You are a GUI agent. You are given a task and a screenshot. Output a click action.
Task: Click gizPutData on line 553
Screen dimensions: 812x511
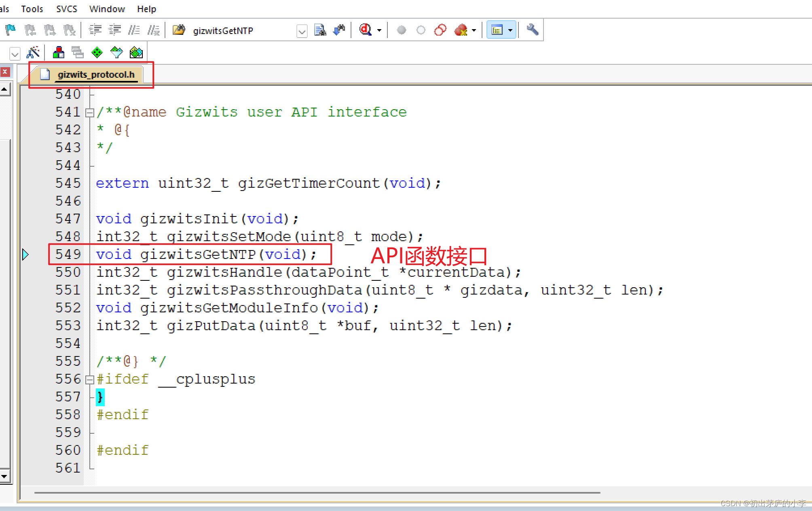[211, 326]
